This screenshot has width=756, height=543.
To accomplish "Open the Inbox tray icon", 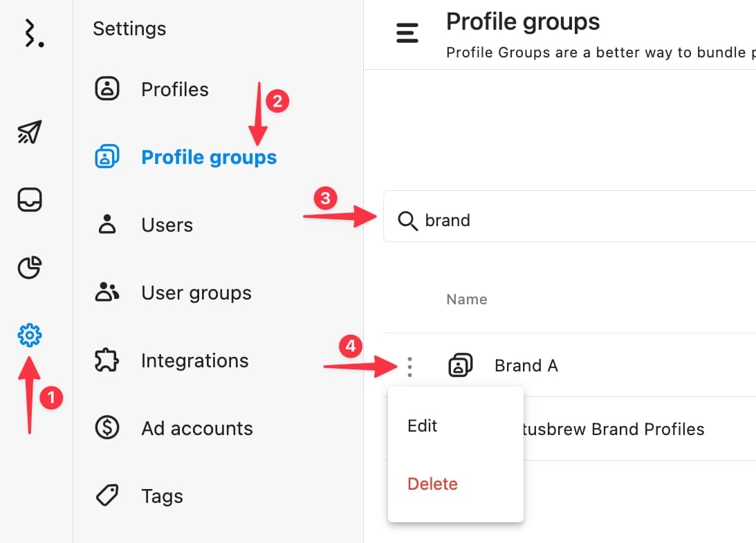I will [x=30, y=200].
